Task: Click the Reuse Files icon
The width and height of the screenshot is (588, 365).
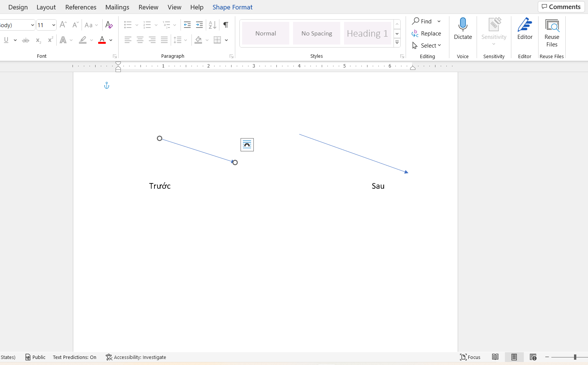Action: (x=552, y=25)
